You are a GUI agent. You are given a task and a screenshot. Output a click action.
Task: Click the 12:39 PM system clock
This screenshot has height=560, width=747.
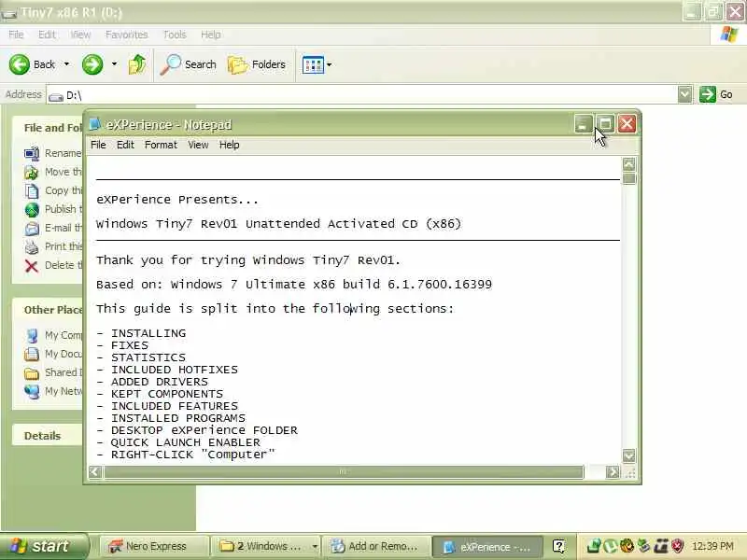coord(712,546)
